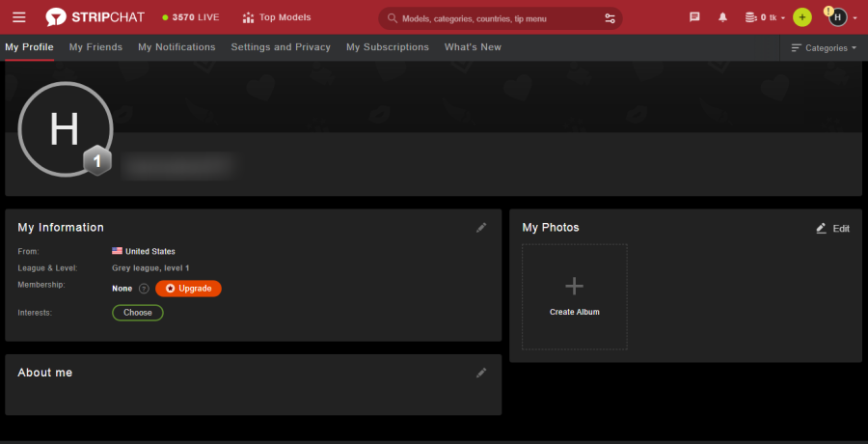Open the notifications bell
The image size is (868, 444).
(722, 17)
